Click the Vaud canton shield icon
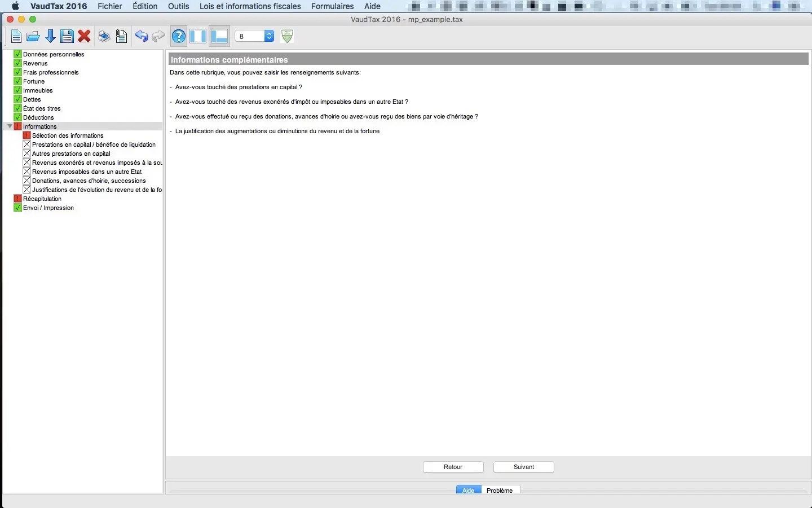812x508 pixels. point(287,36)
